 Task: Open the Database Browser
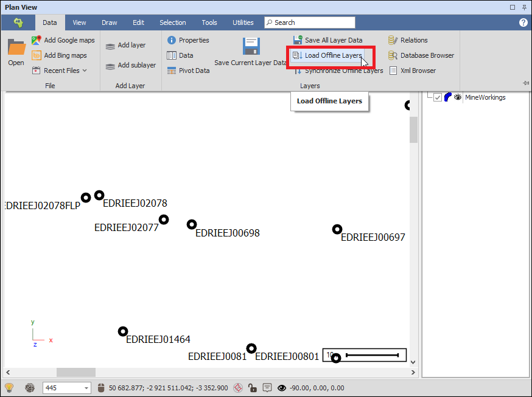pos(421,55)
